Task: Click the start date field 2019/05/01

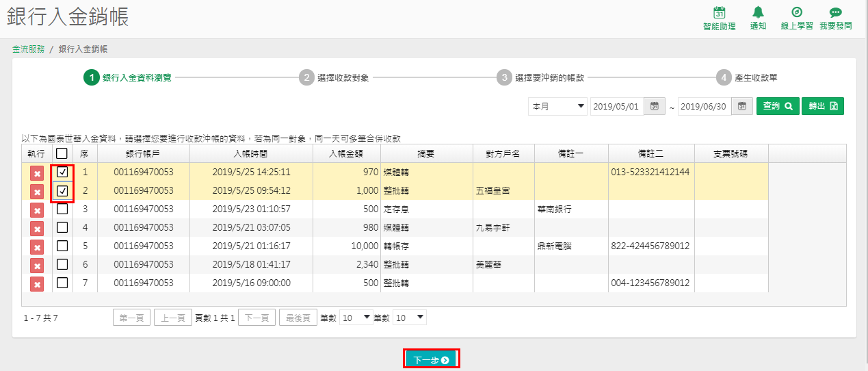Action: point(617,106)
